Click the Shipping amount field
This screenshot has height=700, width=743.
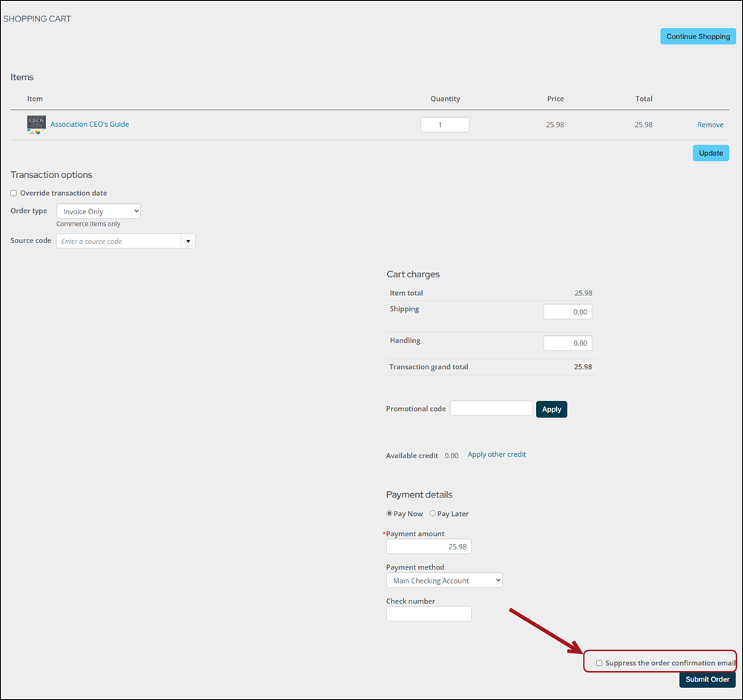click(x=568, y=312)
